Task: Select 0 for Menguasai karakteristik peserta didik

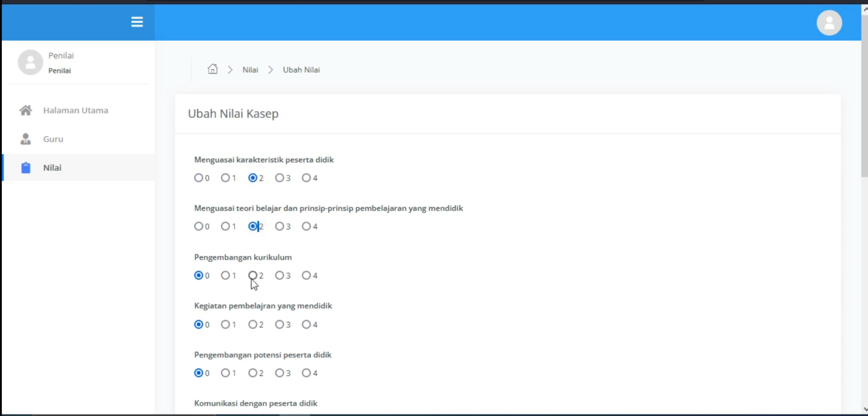Action: click(199, 178)
